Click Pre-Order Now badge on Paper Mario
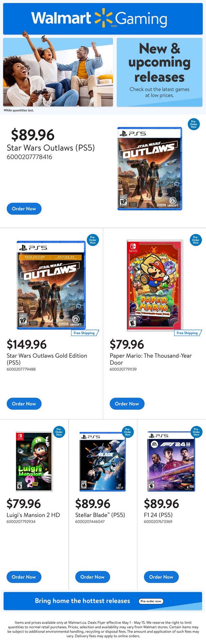This screenshot has height=644, width=206. click(x=196, y=240)
